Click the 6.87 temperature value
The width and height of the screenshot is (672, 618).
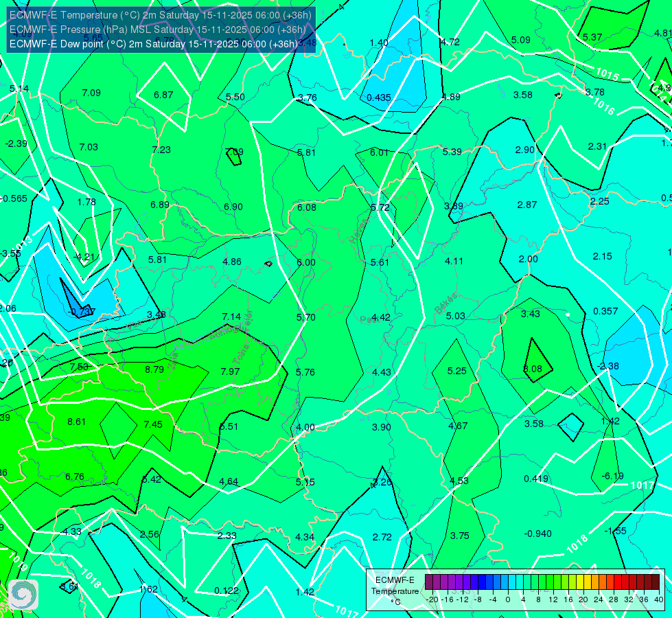(163, 95)
